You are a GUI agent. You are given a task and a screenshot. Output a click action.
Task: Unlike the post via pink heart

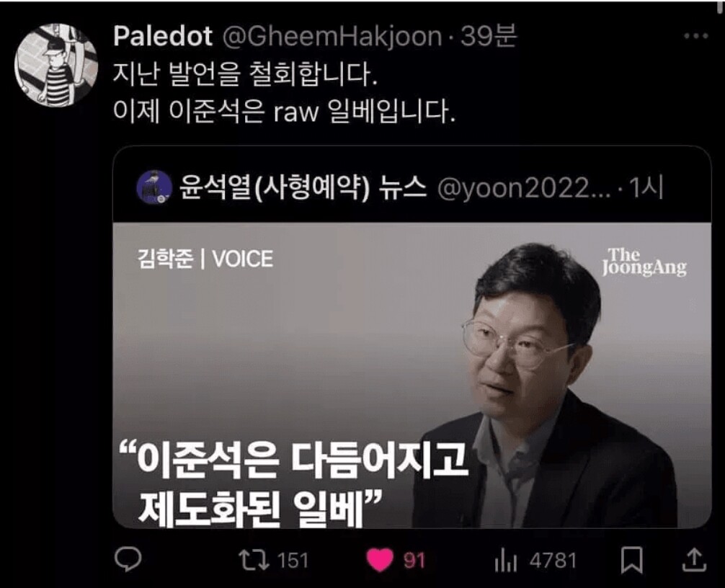[x=380, y=560]
